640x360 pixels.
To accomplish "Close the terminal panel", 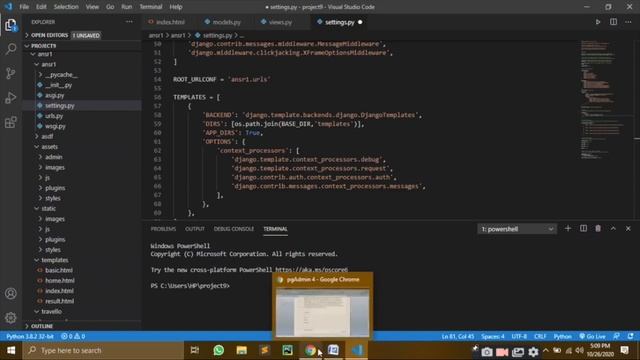I will 628,229.
